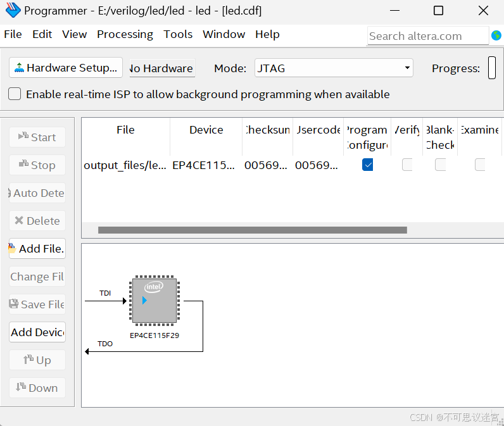The width and height of the screenshot is (504, 426).
Task: Click Add Device button
Action: pyautogui.click(x=37, y=332)
